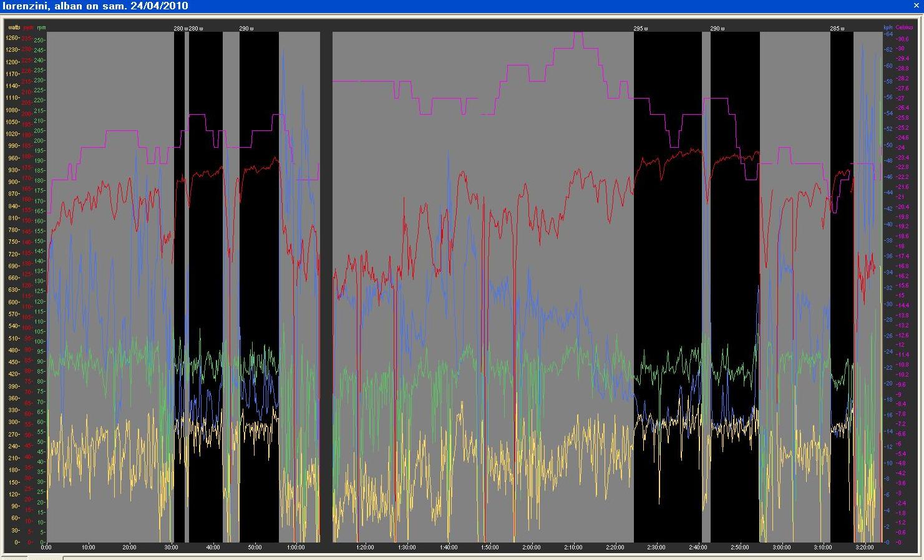This screenshot has width=924, height=560.
Task: Click the '20:00' time axis label
Action: click(x=130, y=548)
